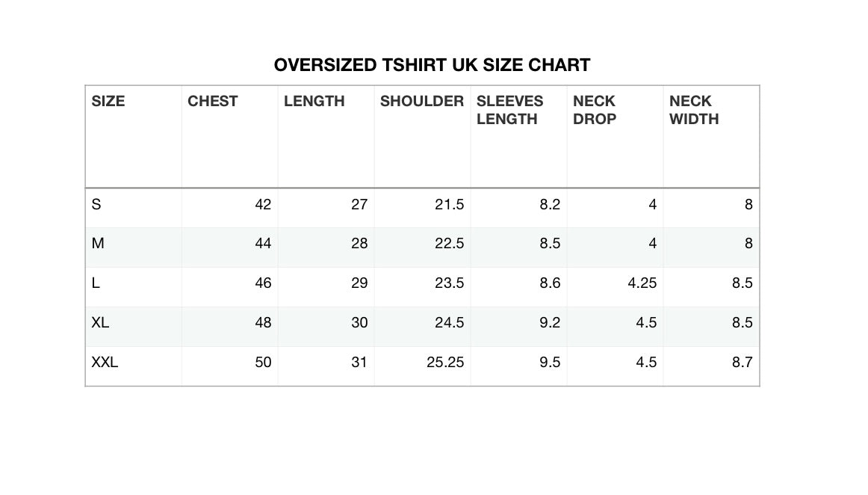The height and width of the screenshot is (495, 868).
Task: Click the NECK DROP column header
Action: point(595,110)
